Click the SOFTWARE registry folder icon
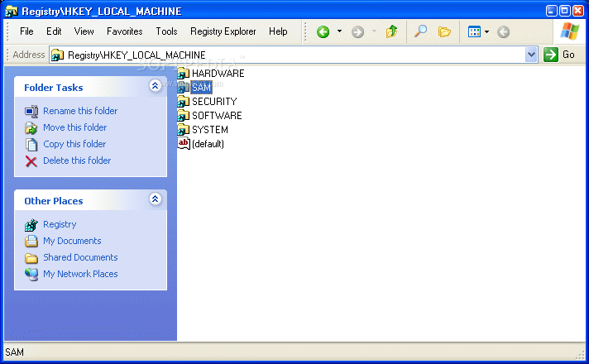Screen dimensions: 589x364 click(x=184, y=116)
